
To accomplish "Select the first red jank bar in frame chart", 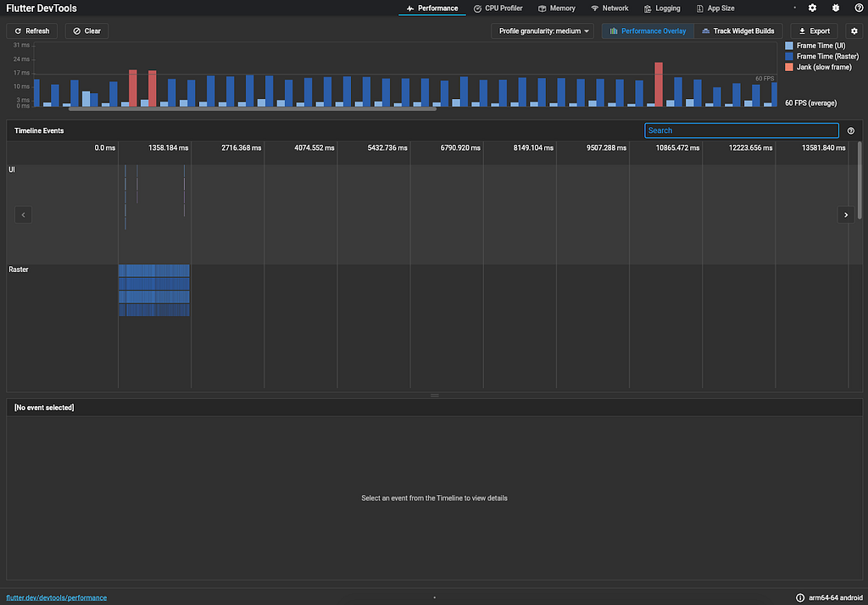I will pyautogui.click(x=133, y=88).
